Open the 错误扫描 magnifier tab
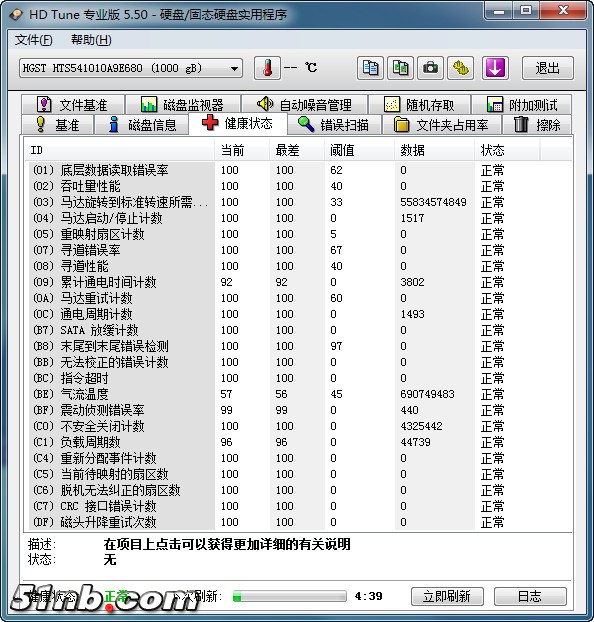Image resolution: width=594 pixels, height=622 pixels. point(334,125)
